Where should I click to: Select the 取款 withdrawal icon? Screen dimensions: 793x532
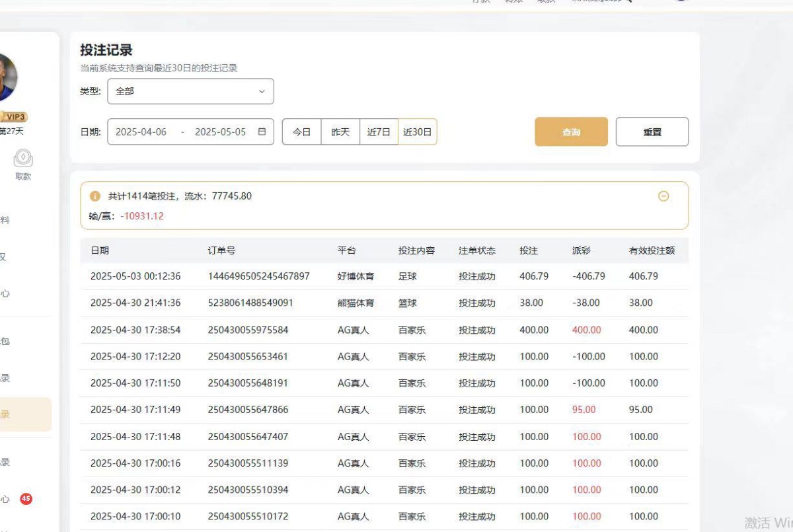(22, 159)
